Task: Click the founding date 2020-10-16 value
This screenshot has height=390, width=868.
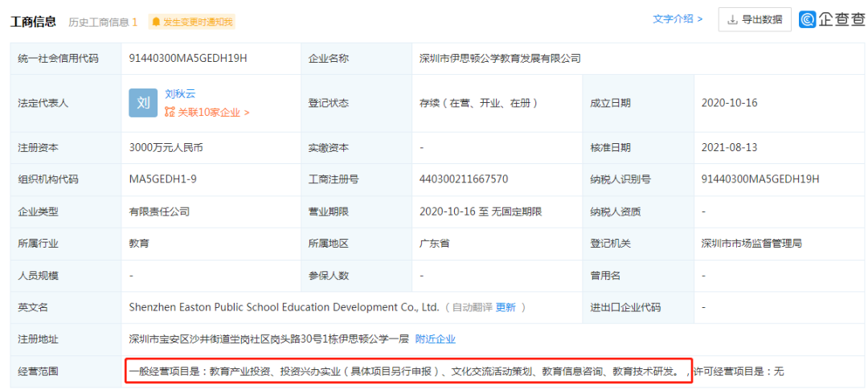Action: 729,103
